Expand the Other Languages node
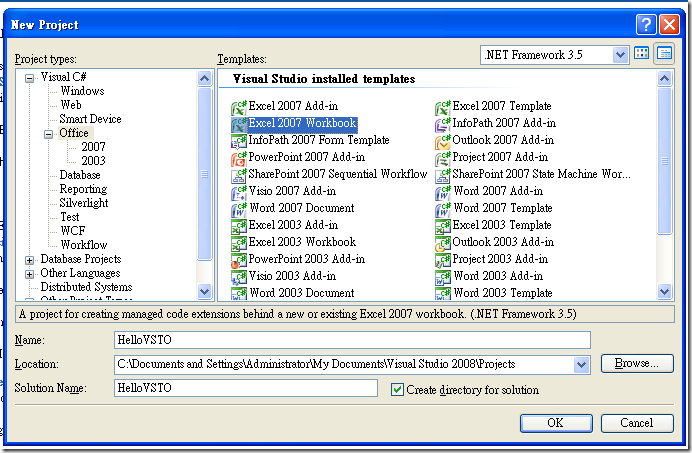692x453 pixels. [30, 275]
